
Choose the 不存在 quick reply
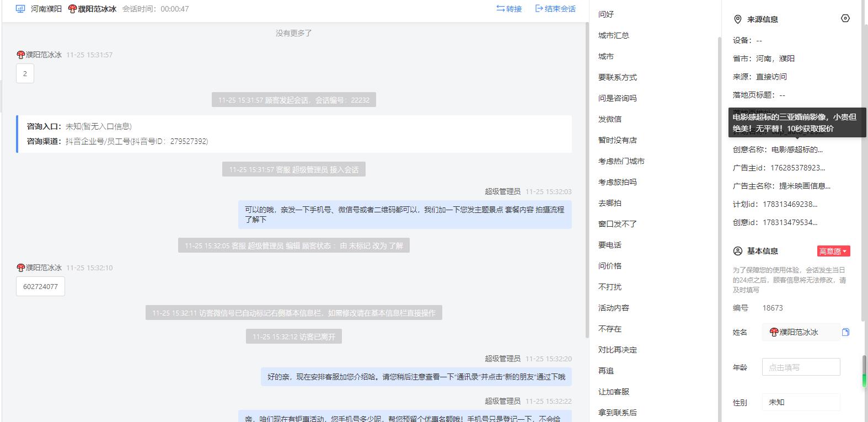(x=610, y=329)
